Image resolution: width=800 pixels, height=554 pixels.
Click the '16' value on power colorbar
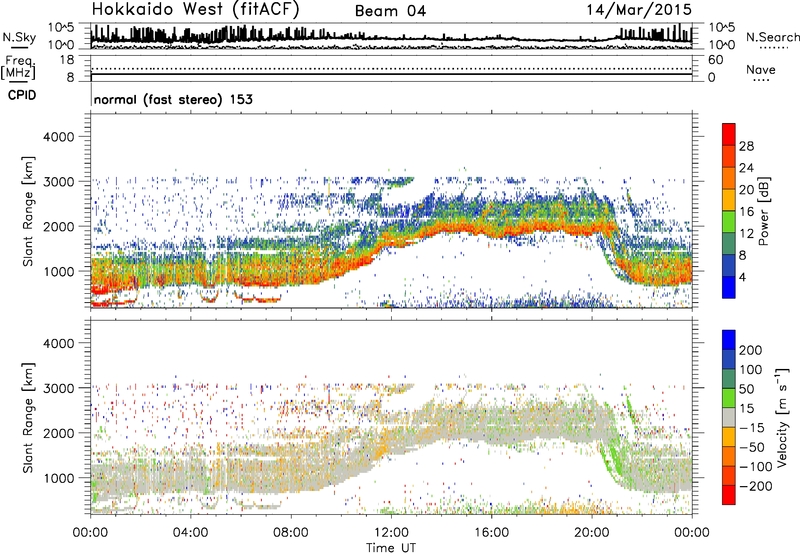pyautogui.click(x=746, y=212)
